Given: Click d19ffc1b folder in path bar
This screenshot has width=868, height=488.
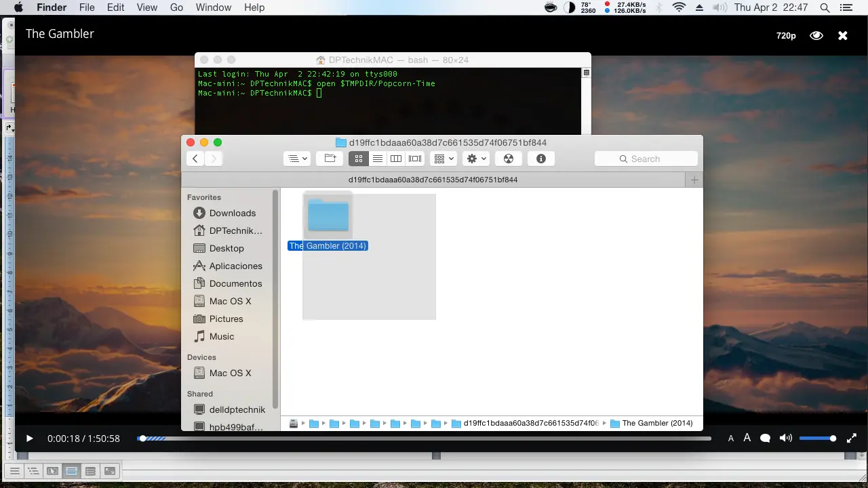Looking at the screenshot, I should point(525,423).
